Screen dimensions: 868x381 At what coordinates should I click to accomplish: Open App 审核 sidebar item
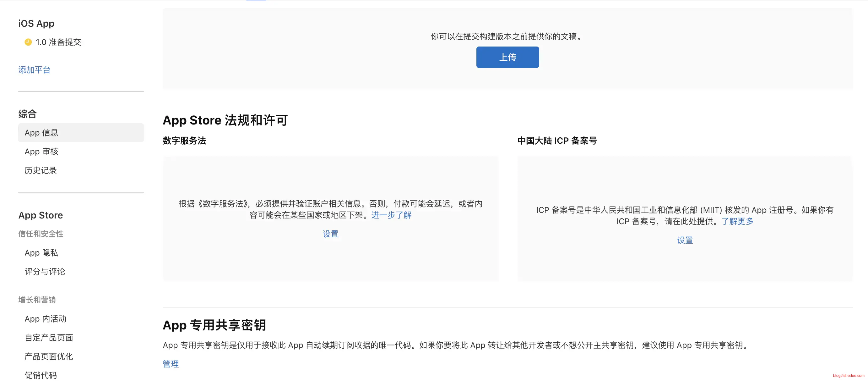[x=41, y=152]
